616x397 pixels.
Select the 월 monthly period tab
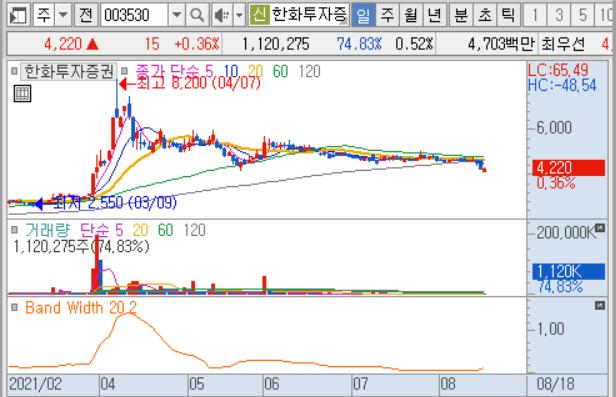point(411,15)
